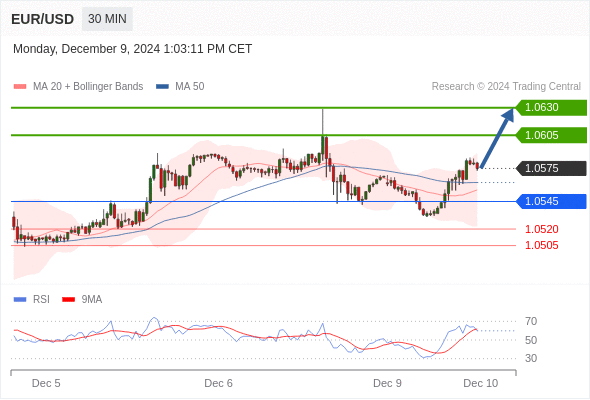Click the MA 50 legend label
590x400 pixels.
[x=190, y=87]
